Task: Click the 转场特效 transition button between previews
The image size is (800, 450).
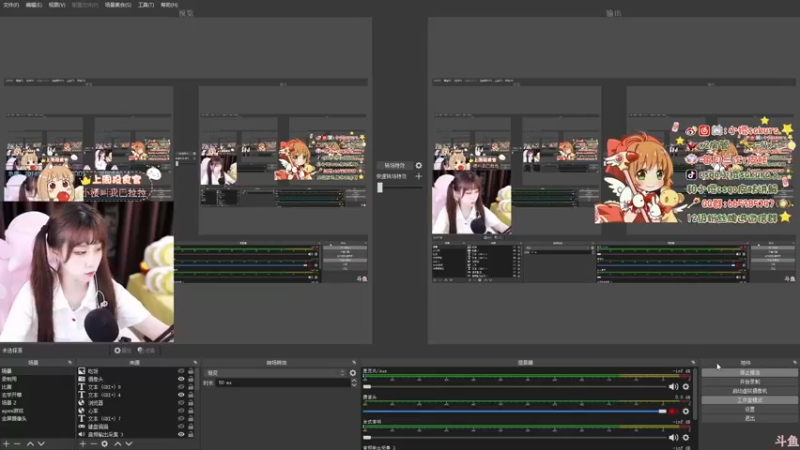Action: (394, 165)
